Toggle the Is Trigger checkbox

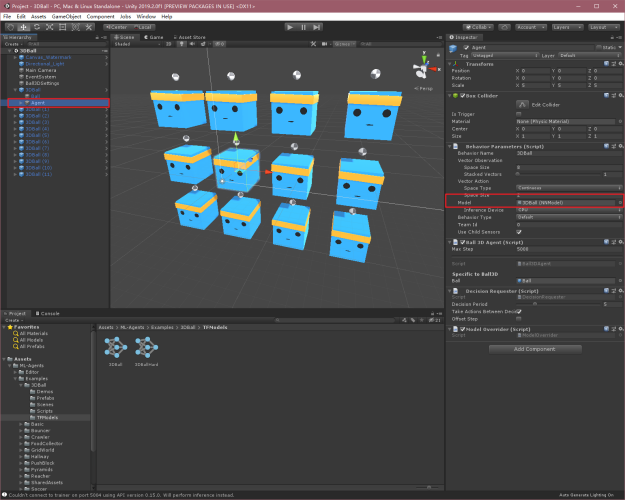pyautogui.click(x=519, y=114)
